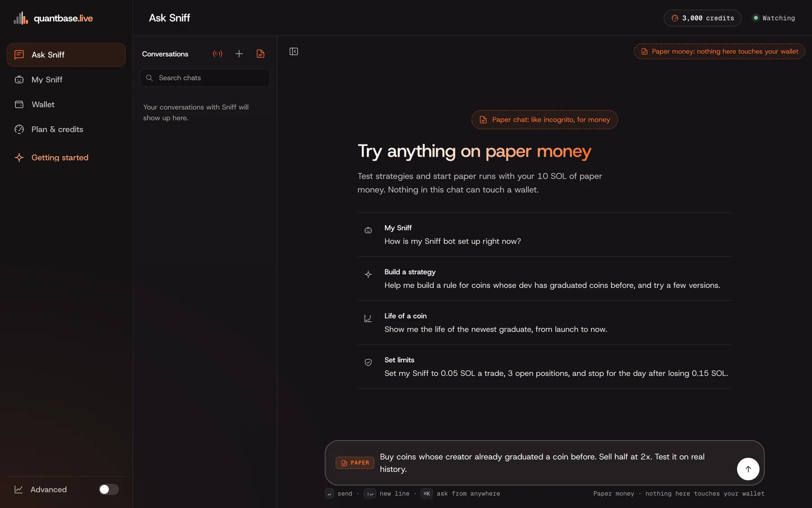Open Plan & credits page
This screenshot has width=812, height=508.
(x=66, y=129)
